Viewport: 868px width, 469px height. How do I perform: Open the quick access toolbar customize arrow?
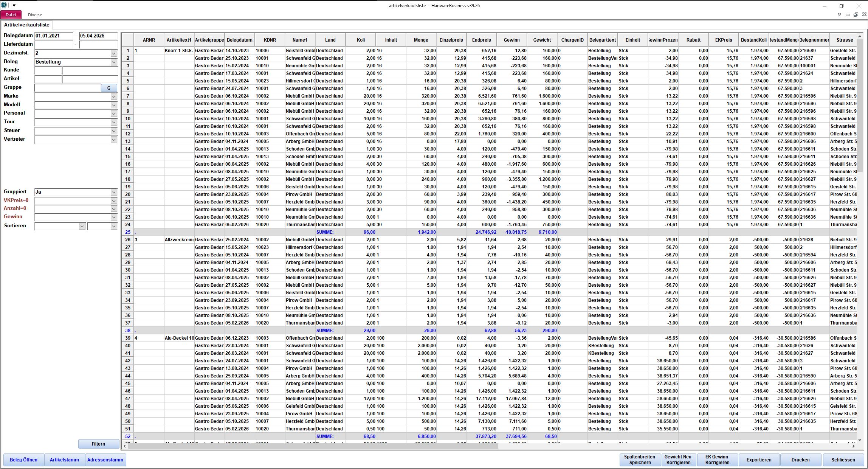pos(14,6)
